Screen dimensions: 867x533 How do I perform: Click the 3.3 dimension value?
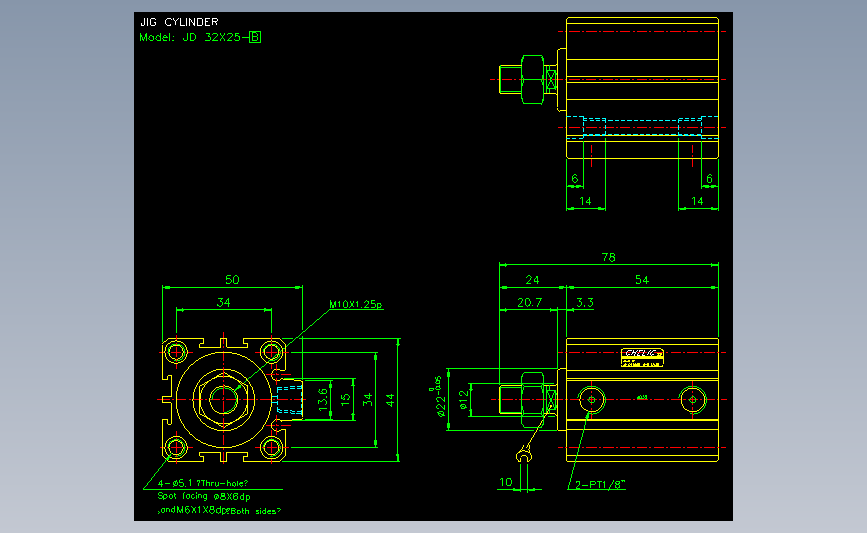click(584, 302)
